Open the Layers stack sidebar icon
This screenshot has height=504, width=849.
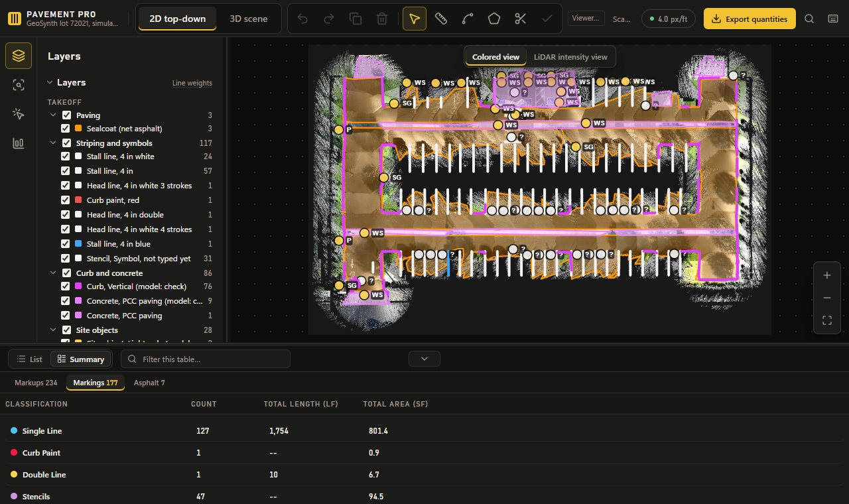pos(19,56)
